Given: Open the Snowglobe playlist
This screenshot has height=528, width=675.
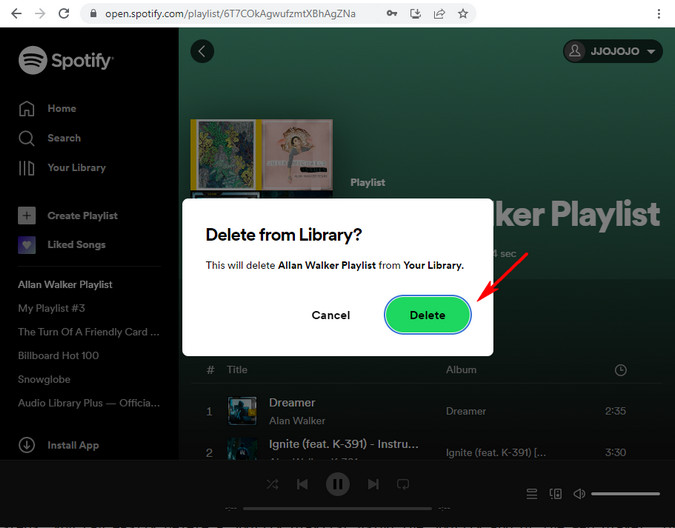Looking at the screenshot, I should pos(44,379).
